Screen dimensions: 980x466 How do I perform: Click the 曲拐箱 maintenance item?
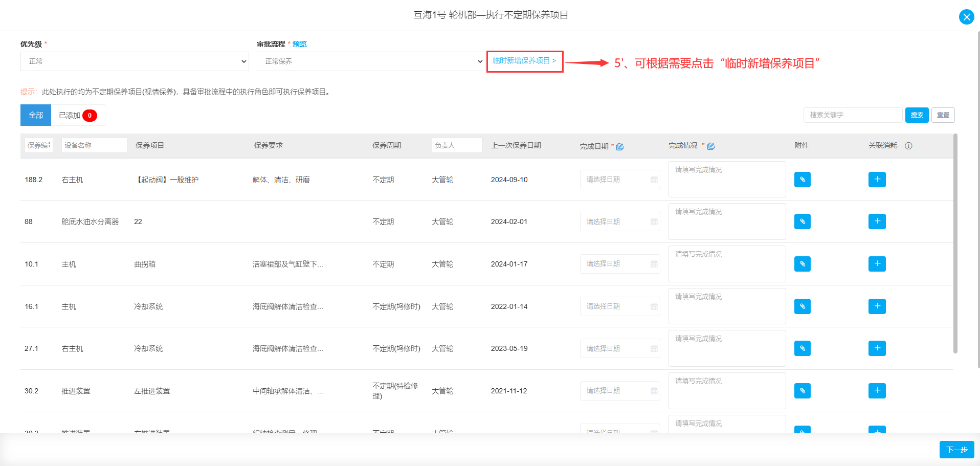(x=145, y=264)
